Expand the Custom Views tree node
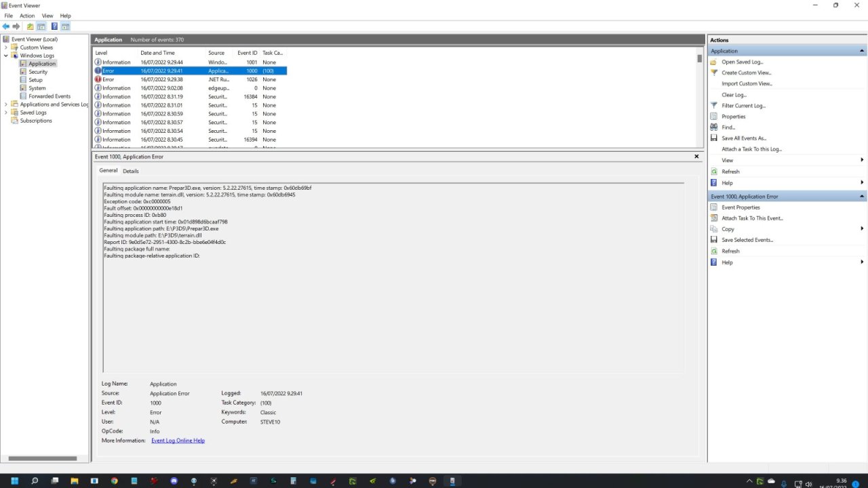Screen dimensions: 868x488 coord(6,47)
